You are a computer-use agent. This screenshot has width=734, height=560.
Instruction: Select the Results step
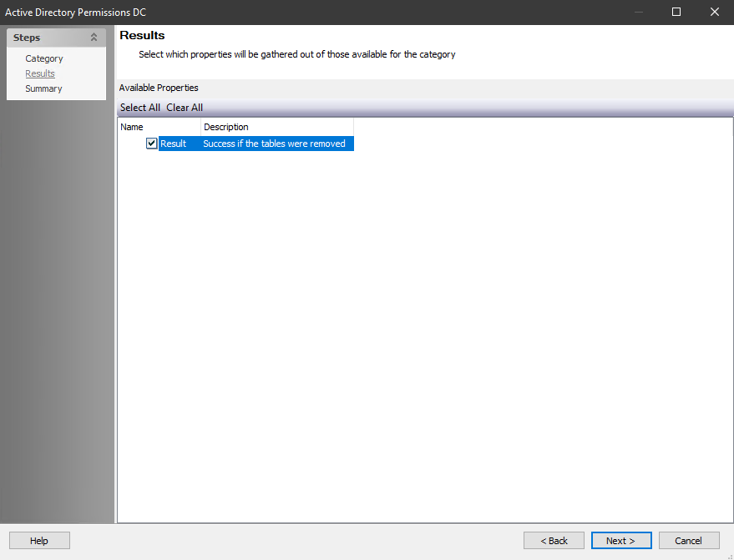point(39,73)
